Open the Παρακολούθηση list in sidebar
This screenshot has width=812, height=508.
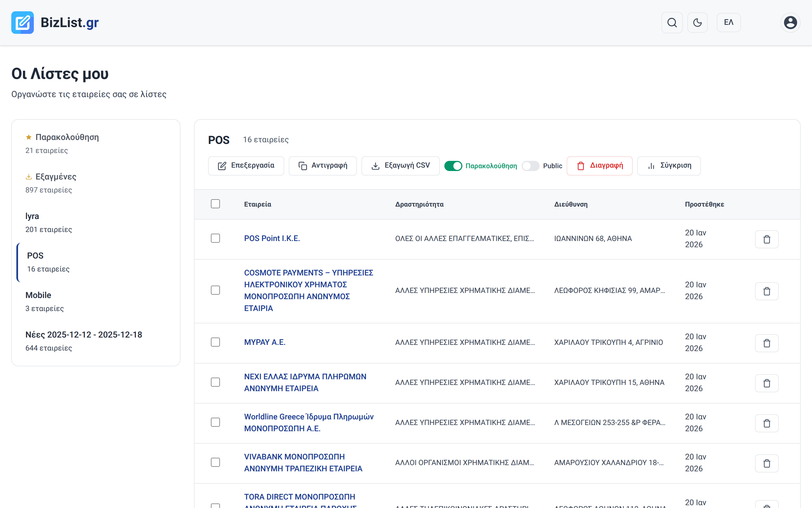(96, 143)
